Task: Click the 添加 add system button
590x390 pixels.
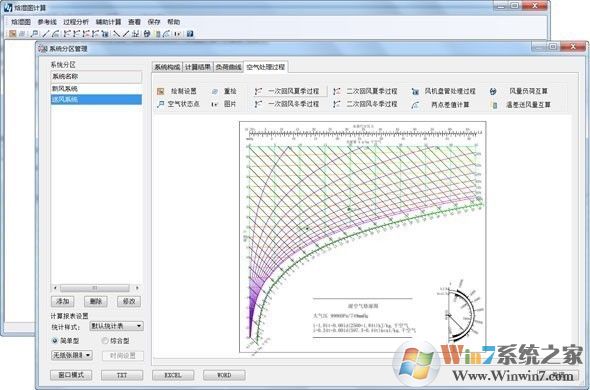Action: pos(62,301)
